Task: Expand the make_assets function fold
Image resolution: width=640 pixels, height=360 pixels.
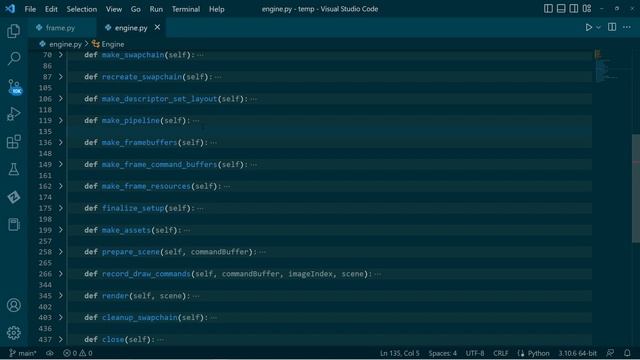Action: pyautogui.click(x=61, y=230)
